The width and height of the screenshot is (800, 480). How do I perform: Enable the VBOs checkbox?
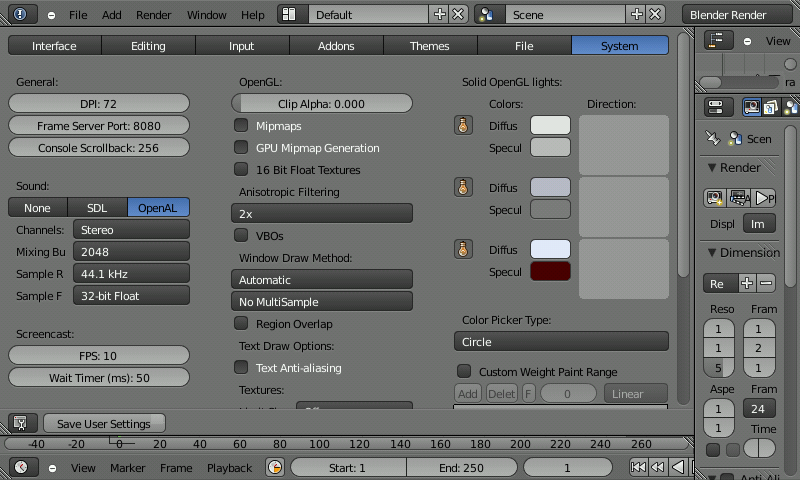pos(241,236)
